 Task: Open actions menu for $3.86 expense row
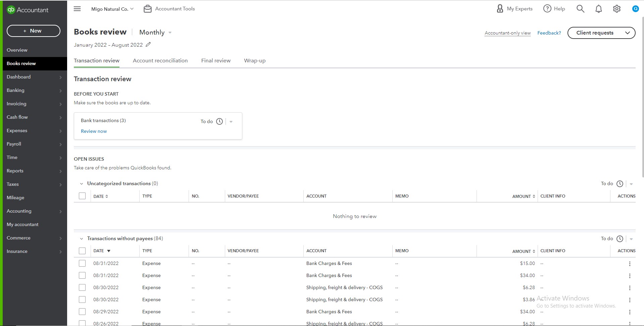pyautogui.click(x=630, y=300)
